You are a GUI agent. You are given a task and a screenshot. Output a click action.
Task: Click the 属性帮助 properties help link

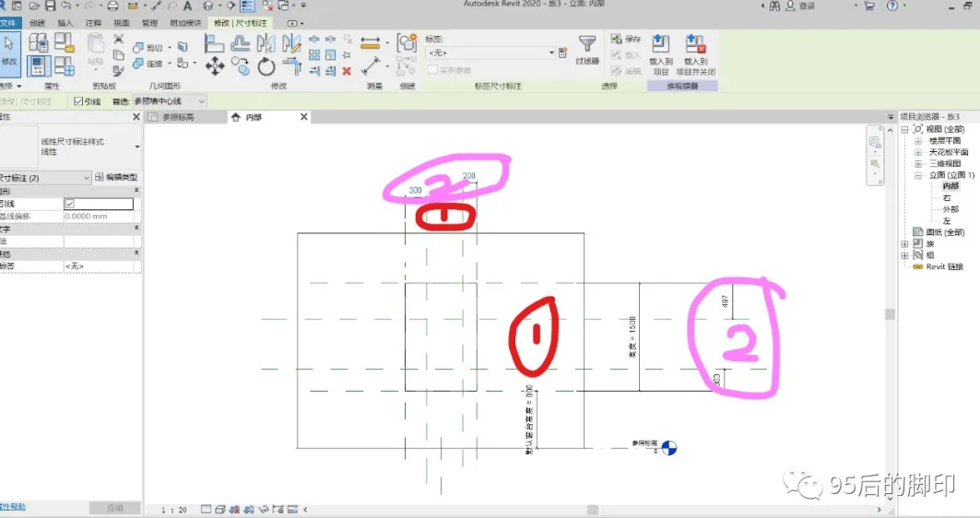coord(13,507)
